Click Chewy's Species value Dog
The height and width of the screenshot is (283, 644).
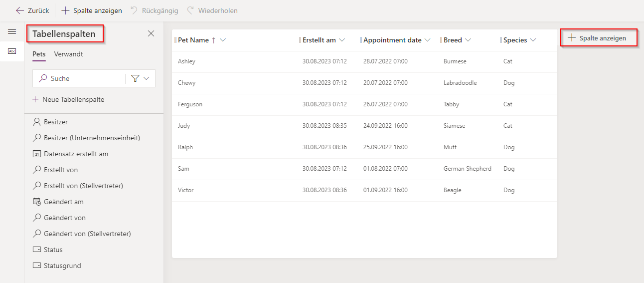(x=509, y=83)
